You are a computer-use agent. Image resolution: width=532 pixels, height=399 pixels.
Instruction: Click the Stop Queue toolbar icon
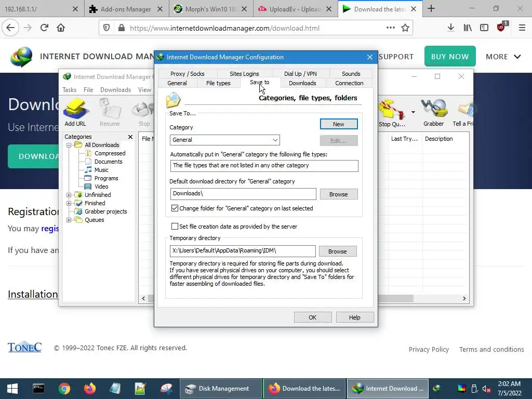tap(392, 113)
